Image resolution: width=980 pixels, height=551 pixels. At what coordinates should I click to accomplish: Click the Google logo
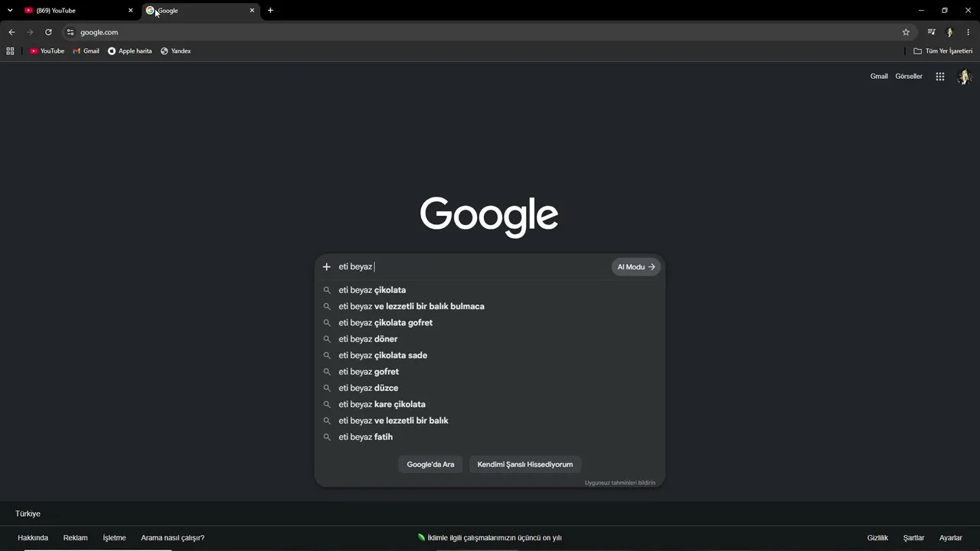(489, 217)
